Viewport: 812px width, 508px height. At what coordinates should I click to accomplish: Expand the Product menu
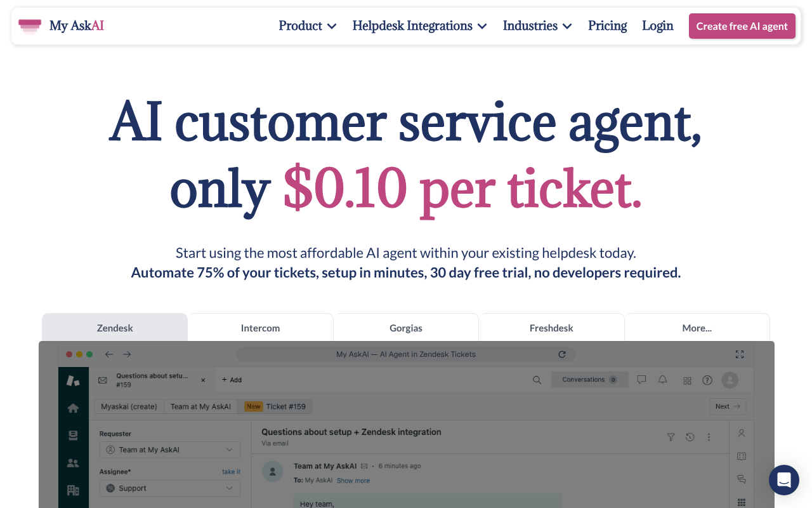pyautogui.click(x=308, y=26)
